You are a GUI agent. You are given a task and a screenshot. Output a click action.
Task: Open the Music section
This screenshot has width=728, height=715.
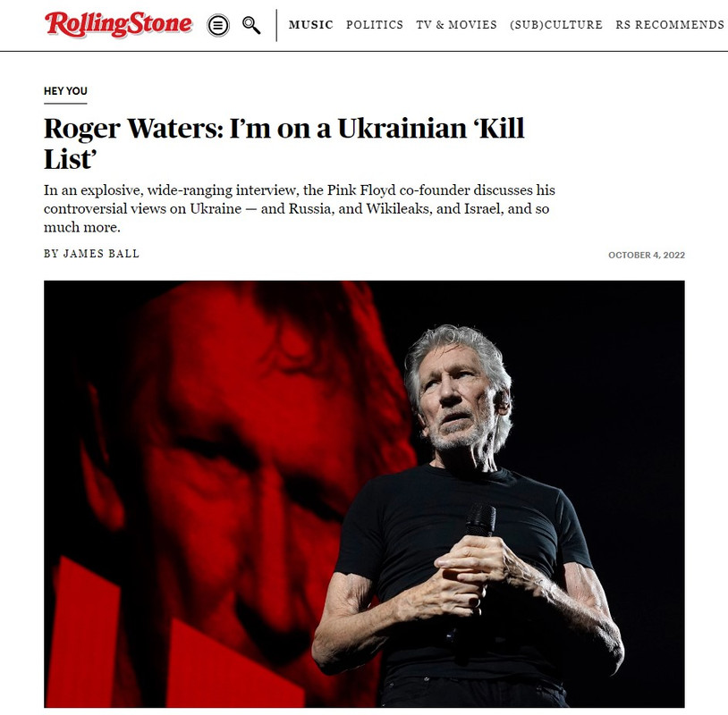tap(310, 25)
